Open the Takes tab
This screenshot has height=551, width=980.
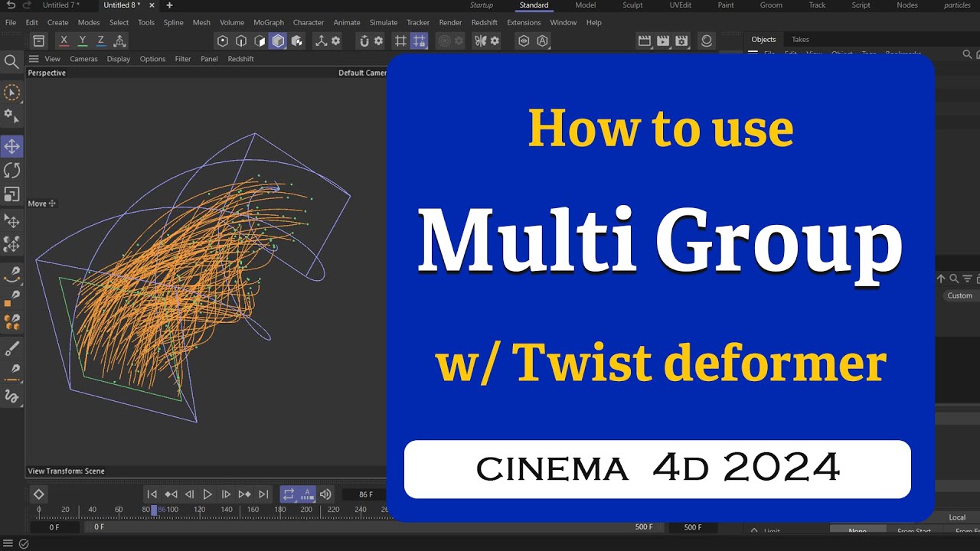[x=800, y=39]
